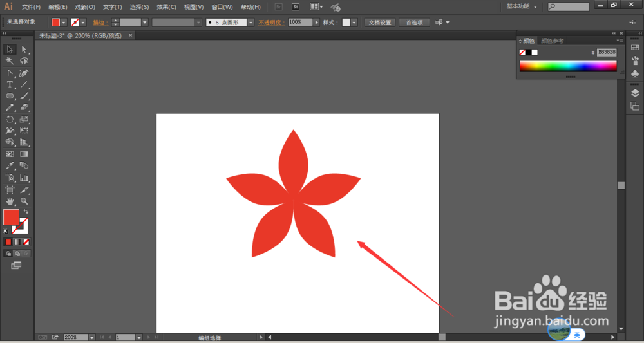Image resolution: width=644 pixels, height=343 pixels.
Task: Click the 文档设置 button
Action: click(380, 23)
